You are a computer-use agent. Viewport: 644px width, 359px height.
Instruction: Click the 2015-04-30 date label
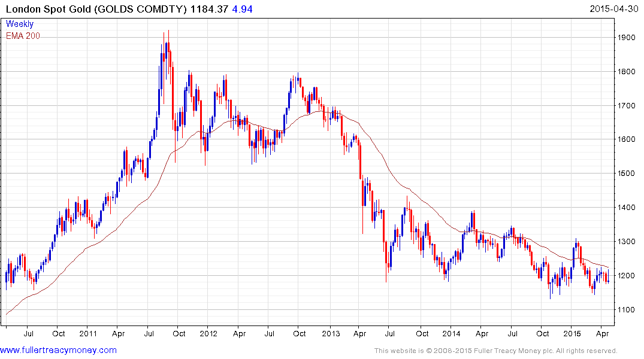[614, 8]
